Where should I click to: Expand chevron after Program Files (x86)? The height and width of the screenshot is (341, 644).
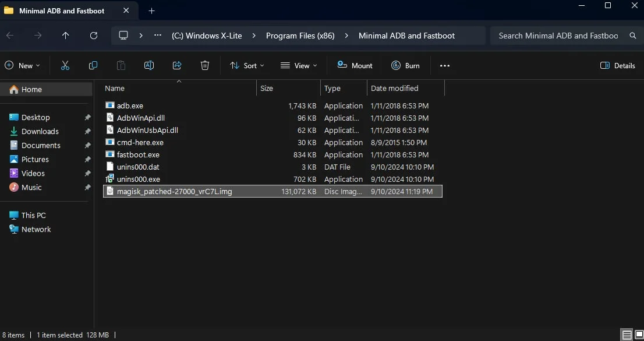[x=346, y=36]
